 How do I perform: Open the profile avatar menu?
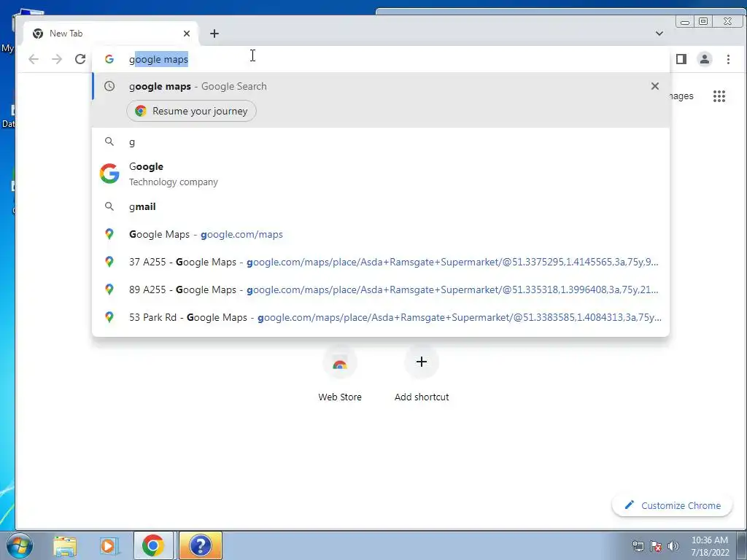click(705, 59)
